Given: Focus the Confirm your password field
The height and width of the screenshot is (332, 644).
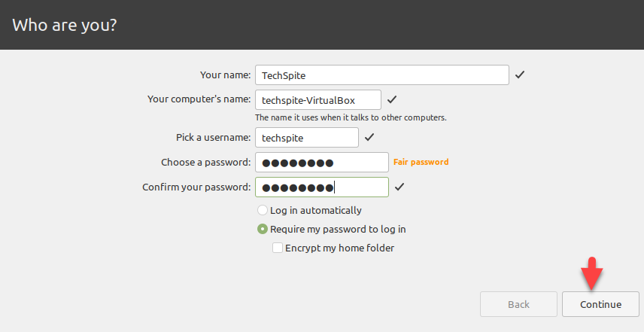Looking at the screenshot, I should [x=321, y=187].
